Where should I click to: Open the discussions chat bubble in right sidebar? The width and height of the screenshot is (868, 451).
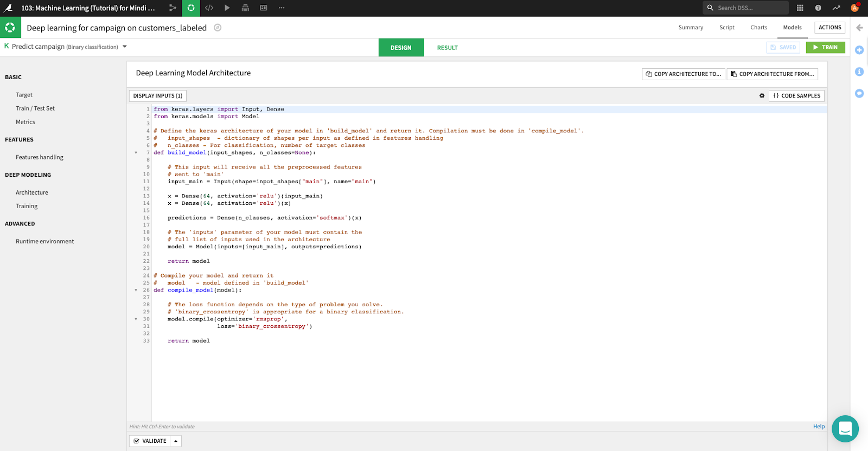[x=859, y=93]
